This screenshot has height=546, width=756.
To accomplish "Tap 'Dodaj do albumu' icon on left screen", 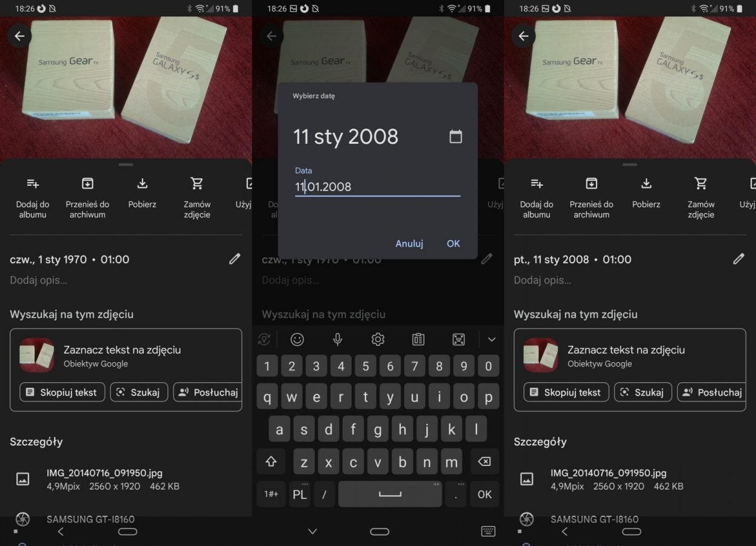I will pyautogui.click(x=33, y=183).
